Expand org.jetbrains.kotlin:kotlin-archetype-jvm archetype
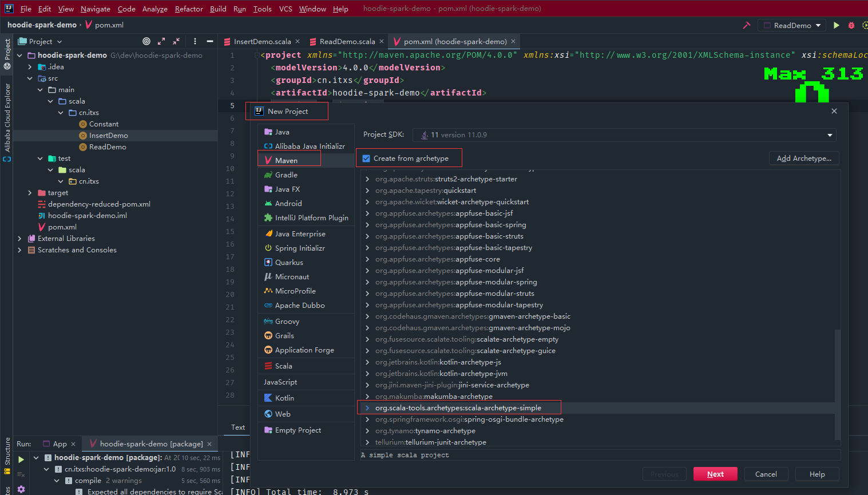 [367, 374]
